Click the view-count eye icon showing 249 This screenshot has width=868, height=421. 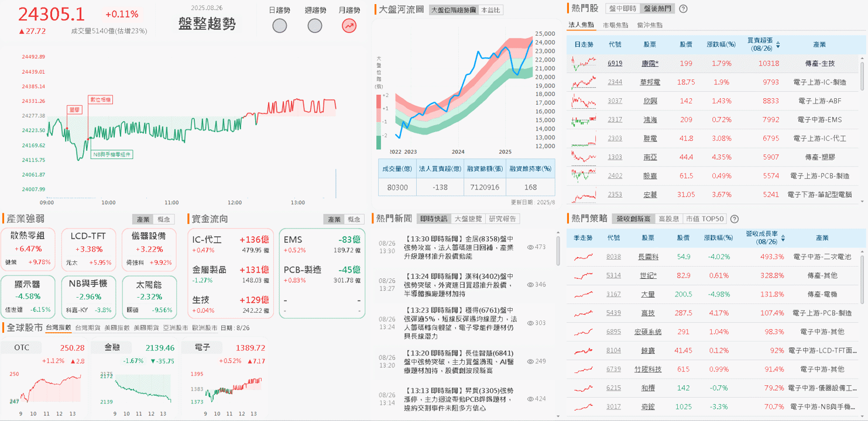[x=530, y=361]
